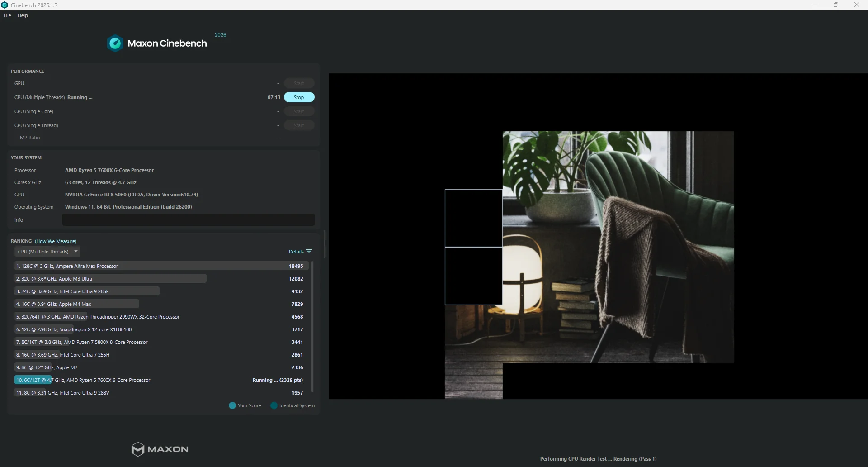This screenshot has width=868, height=467.
Task: Click the 12082 score value
Action: [x=296, y=279]
